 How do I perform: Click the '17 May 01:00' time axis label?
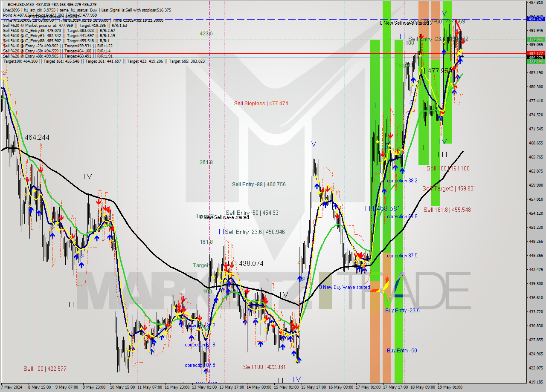click(368, 387)
